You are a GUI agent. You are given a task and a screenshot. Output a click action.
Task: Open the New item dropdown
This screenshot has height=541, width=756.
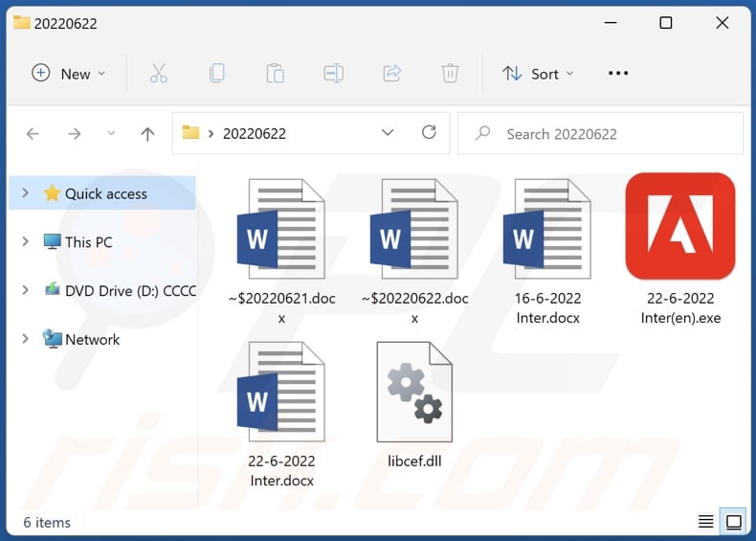pyautogui.click(x=69, y=74)
